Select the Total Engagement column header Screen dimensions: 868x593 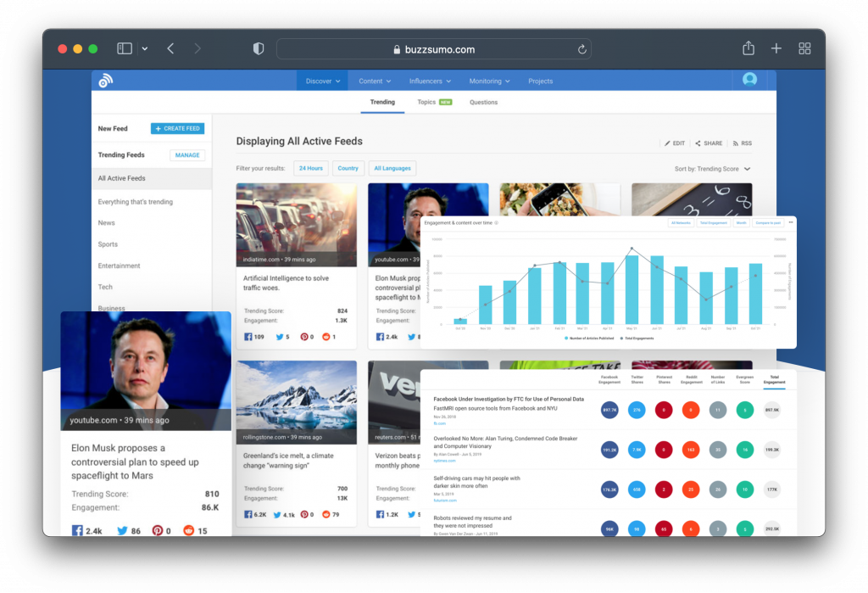(774, 379)
